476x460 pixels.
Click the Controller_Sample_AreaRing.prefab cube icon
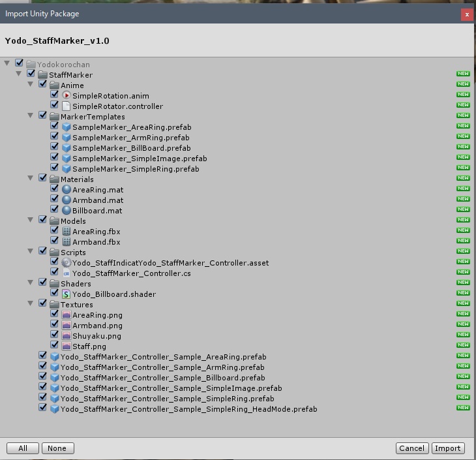[x=54, y=357]
